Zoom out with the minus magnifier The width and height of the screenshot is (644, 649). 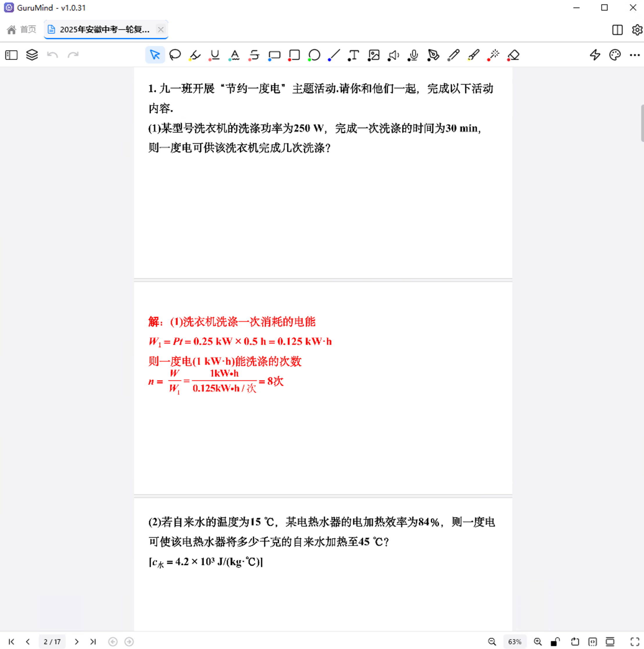click(492, 642)
